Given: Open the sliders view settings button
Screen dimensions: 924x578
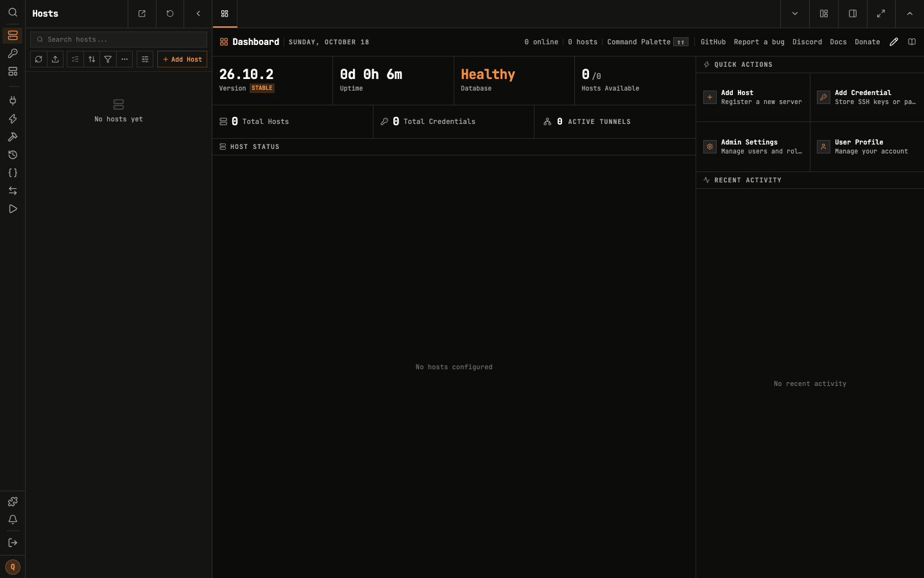Looking at the screenshot, I should tap(145, 59).
